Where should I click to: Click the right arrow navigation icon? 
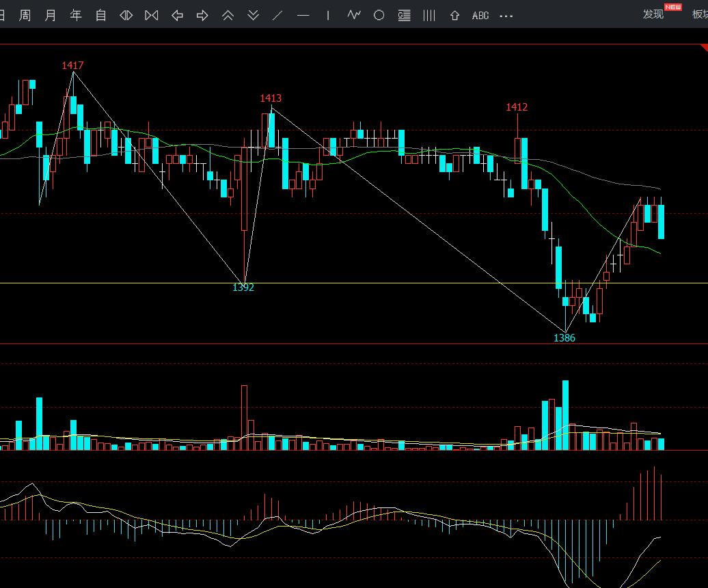click(202, 15)
